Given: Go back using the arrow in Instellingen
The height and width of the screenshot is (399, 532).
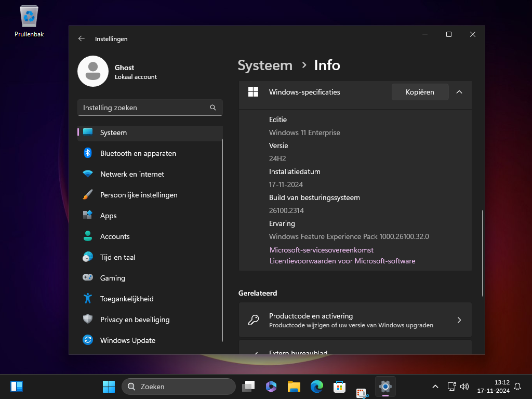Looking at the screenshot, I should click(x=82, y=38).
